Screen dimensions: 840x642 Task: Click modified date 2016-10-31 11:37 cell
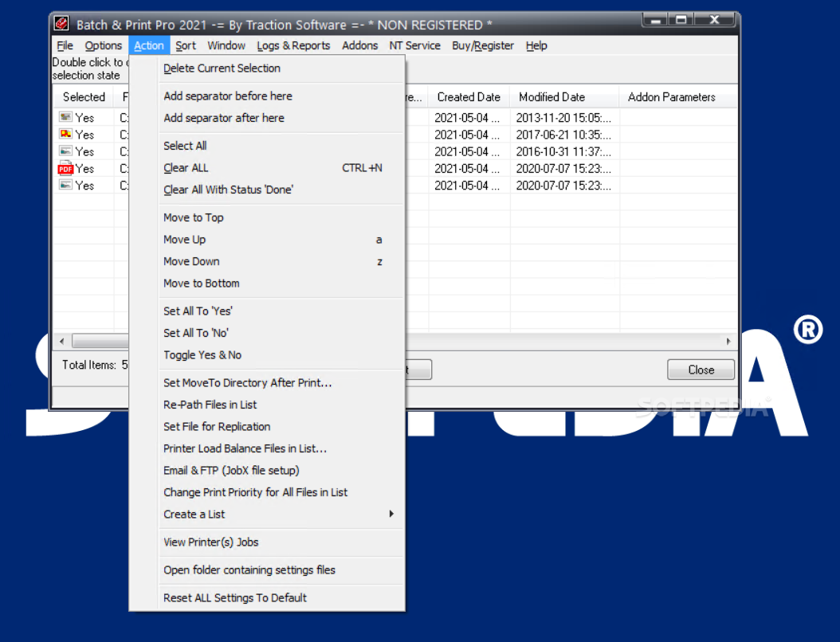coord(564,151)
